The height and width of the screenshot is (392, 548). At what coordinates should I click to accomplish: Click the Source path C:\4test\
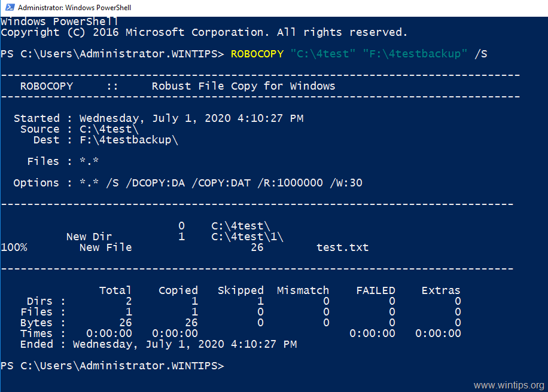pos(109,129)
